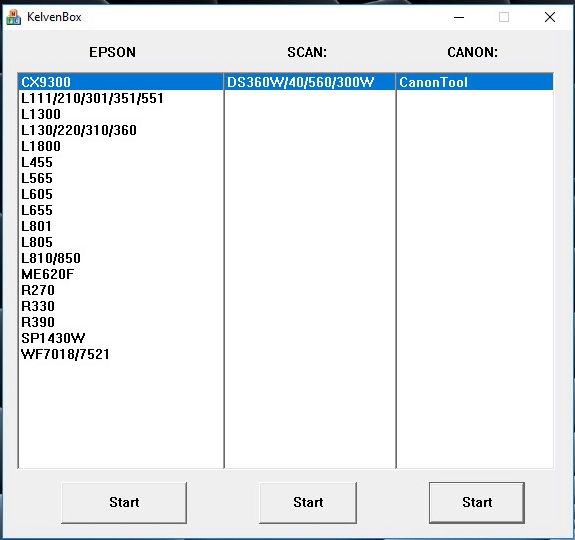Pick SP1430W from the list
575x540 pixels.
click(121, 338)
